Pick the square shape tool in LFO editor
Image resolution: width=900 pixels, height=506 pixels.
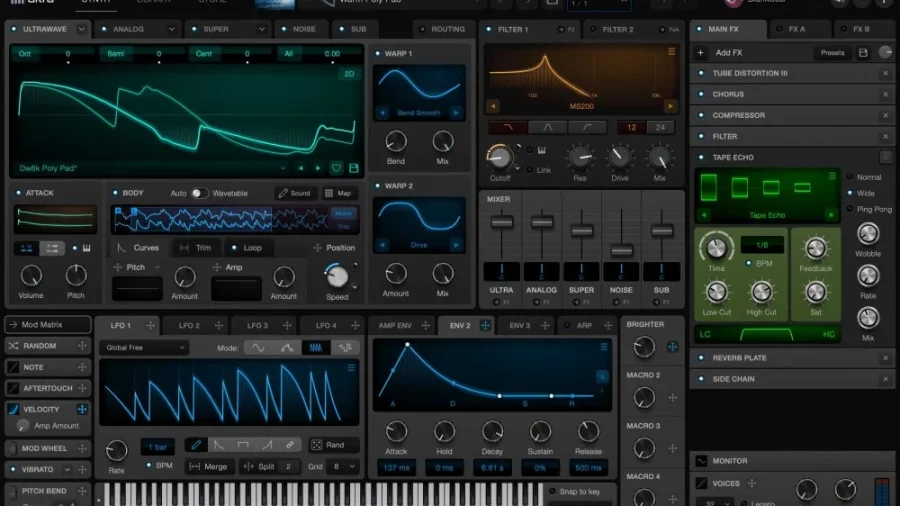tap(243, 445)
